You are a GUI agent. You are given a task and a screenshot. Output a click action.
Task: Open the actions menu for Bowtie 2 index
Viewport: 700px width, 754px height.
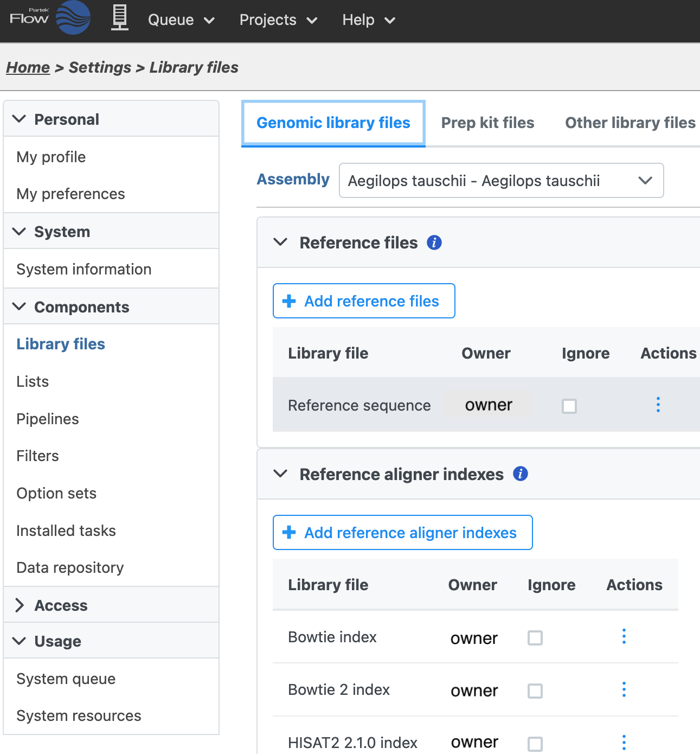click(624, 689)
